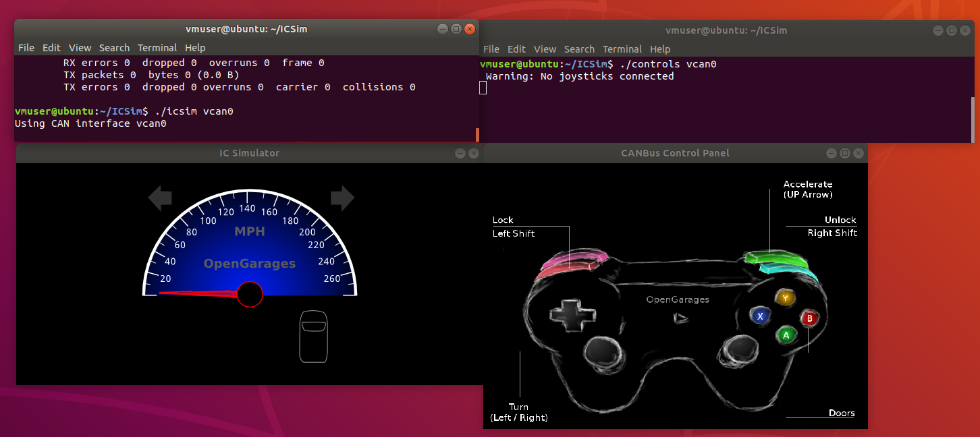Open File menu in left ICSim terminal
The height and width of the screenshot is (437, 980).
coord(26,48)
